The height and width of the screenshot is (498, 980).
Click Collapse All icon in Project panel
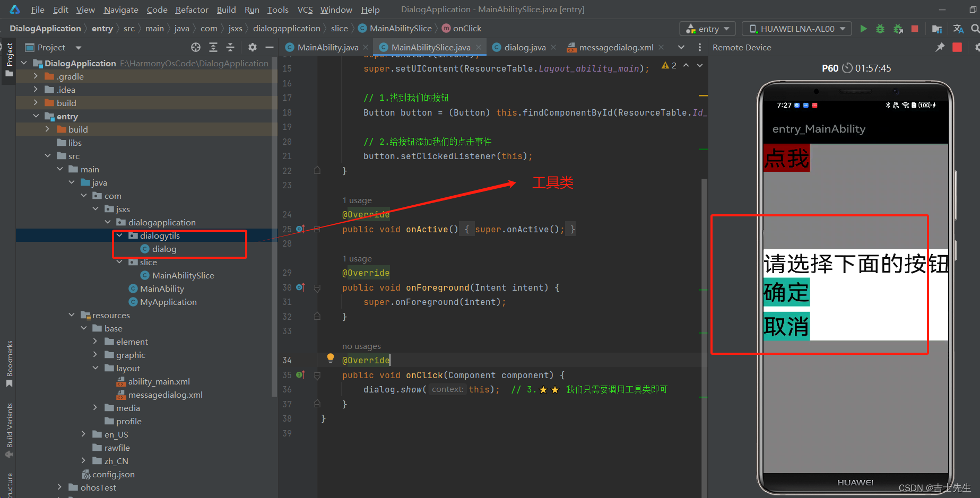coord(230,47)
